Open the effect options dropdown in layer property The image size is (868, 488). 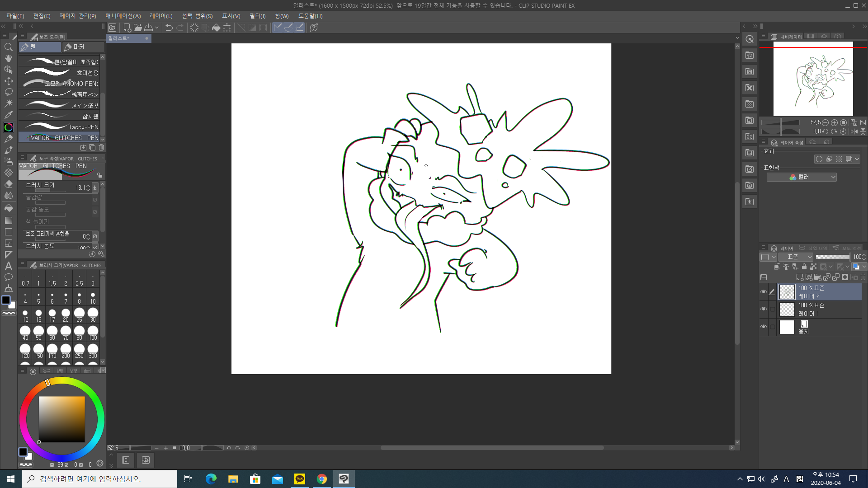point(857,159)
